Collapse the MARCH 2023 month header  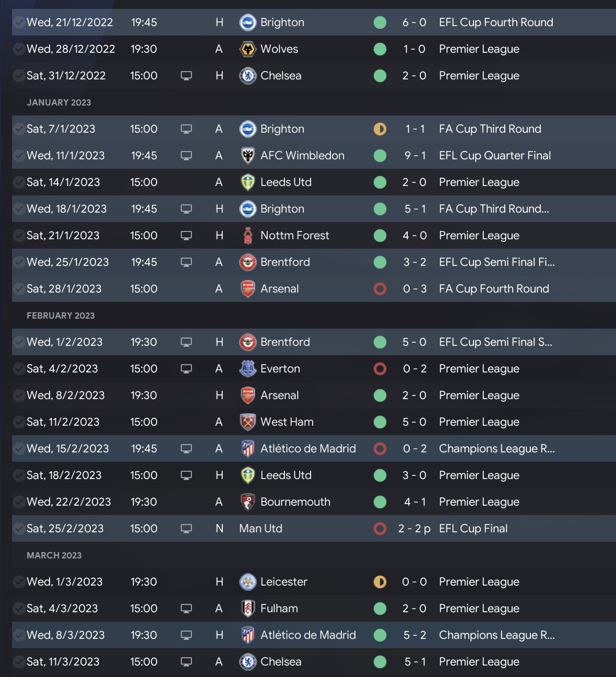[54, 555]
